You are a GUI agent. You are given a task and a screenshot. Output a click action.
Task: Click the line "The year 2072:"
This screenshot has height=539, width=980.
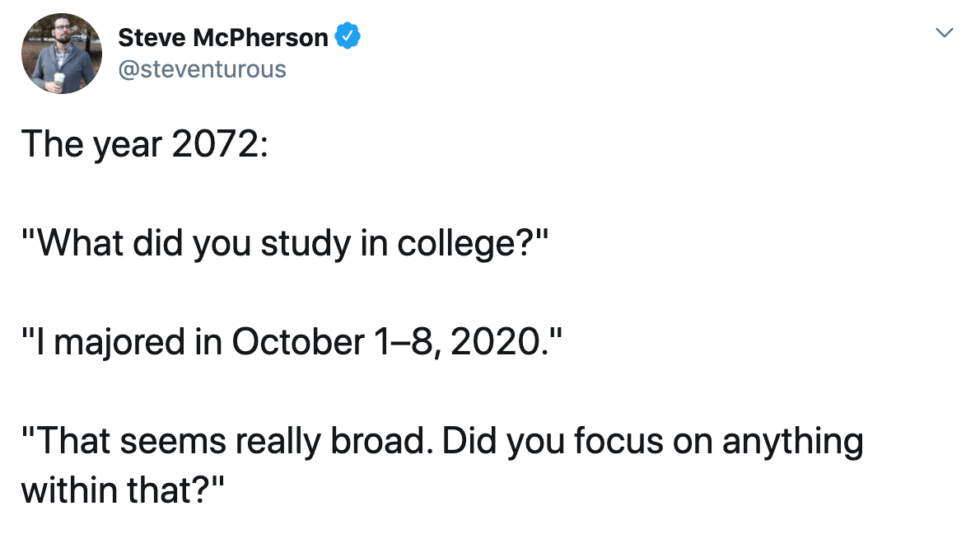(x=144, y=144)
